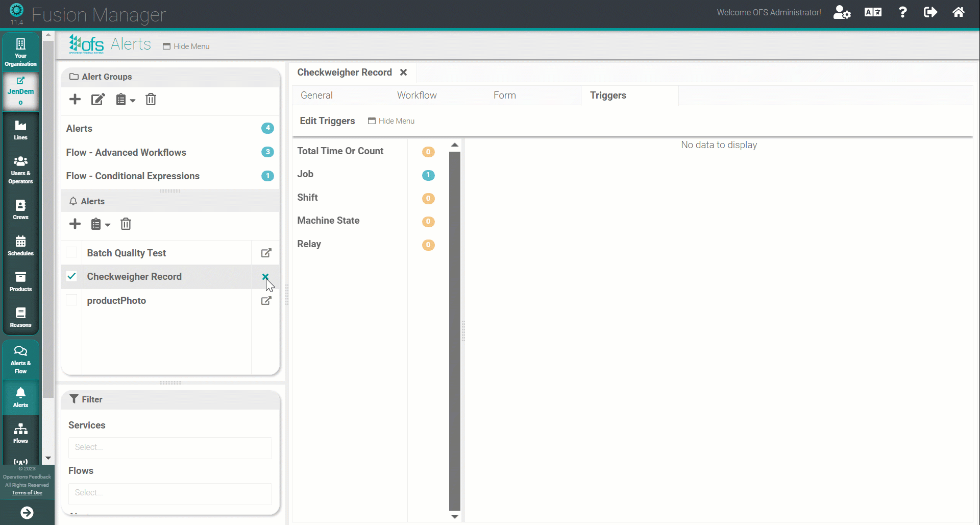Edit the selected alert group
Screen dimensions: 980x525
pyautogui.click(x=98, y=100)
